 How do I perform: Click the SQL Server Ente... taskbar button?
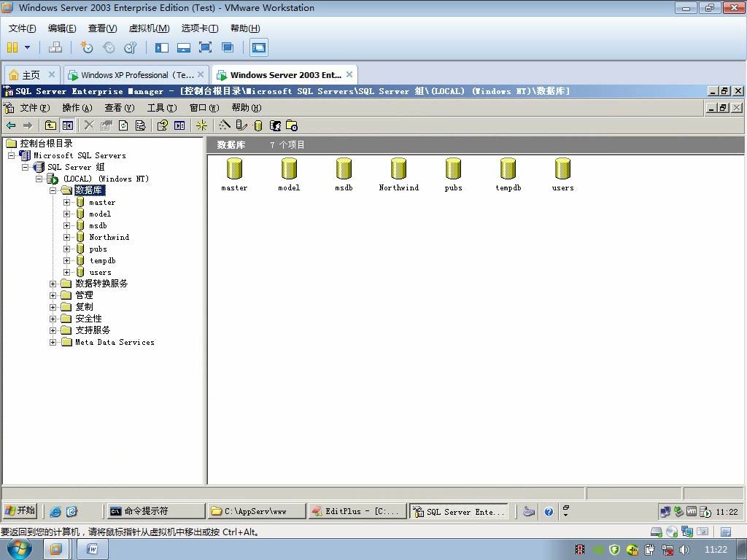tap(458, 511)
